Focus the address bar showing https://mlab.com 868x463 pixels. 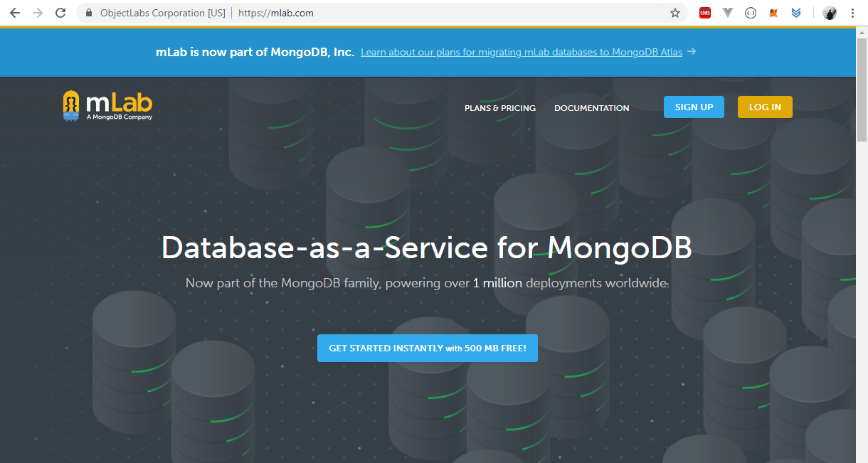[427, 13]
